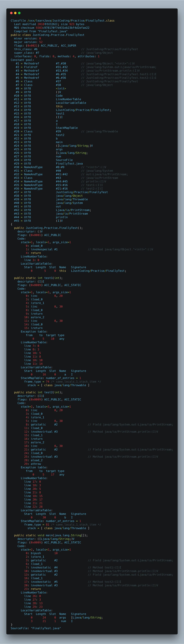This screenshot has width=184, height=644.
Task: Select 'stack=1, locals=3, args_size=1' line
Action: [46, 292]
